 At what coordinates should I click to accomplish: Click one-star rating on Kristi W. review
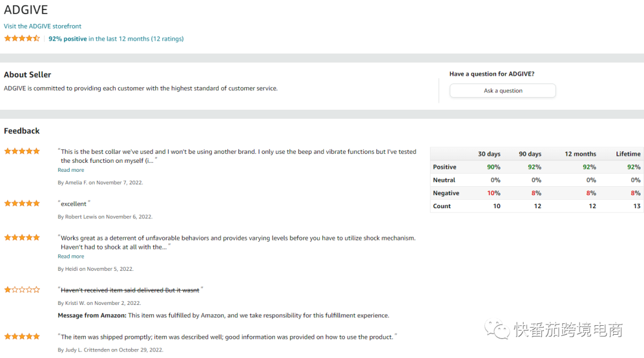22,289
